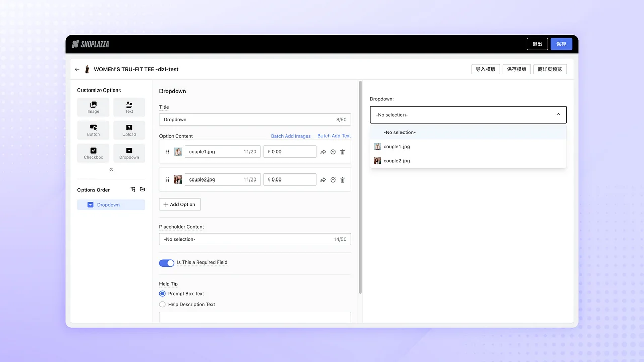Select the Help Description Text radio button
This screenshot has height=362, width=644.
(x=163, y=304)
